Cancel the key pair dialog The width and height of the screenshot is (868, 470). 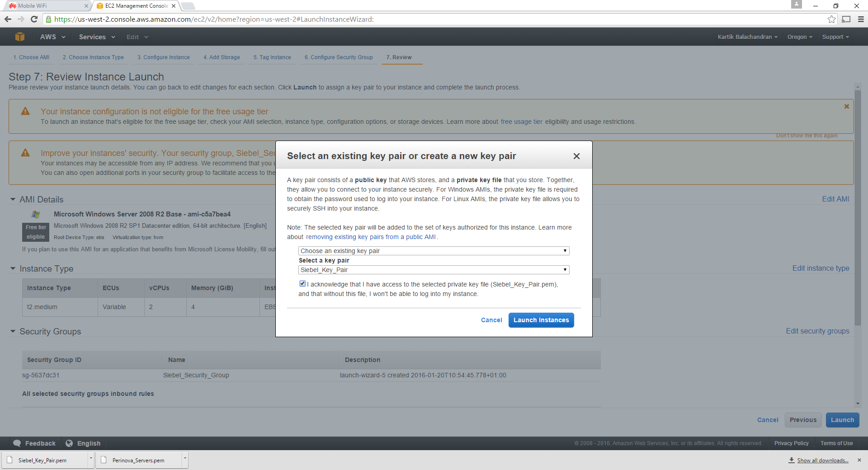[x=491, y=320]
